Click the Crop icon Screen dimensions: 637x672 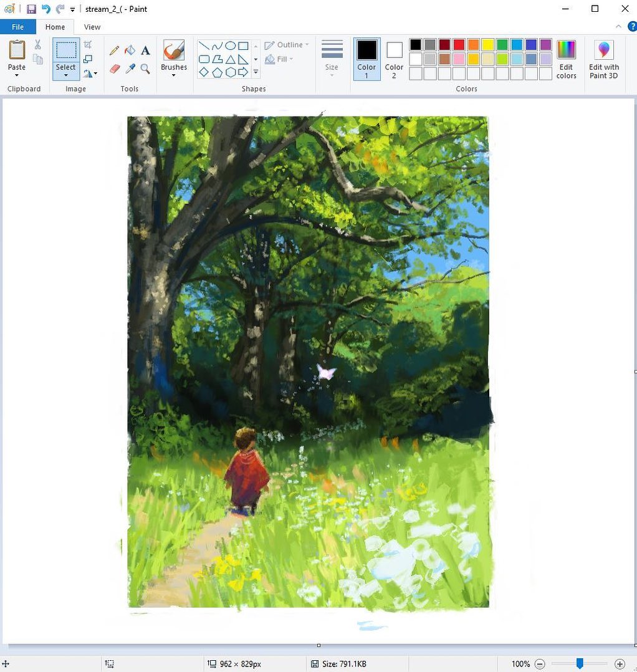(88, 45)
